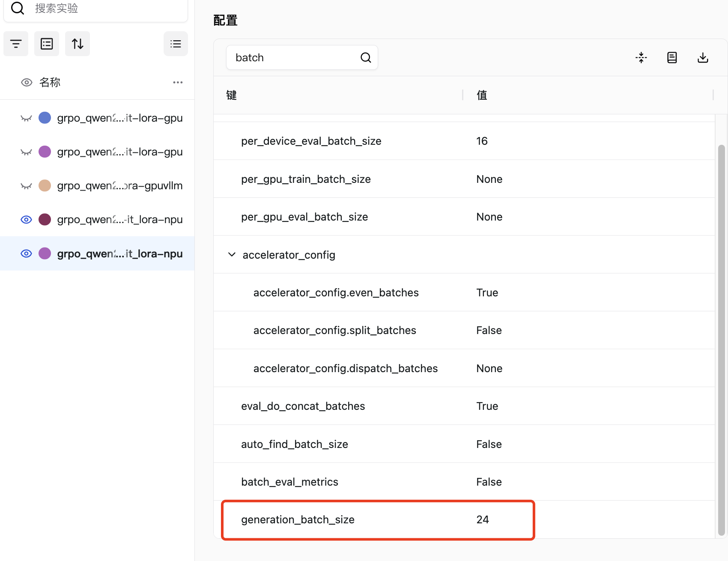
Task: Show the hidden blue grpo lora-gpu experiment
Action: pos(27,118)
